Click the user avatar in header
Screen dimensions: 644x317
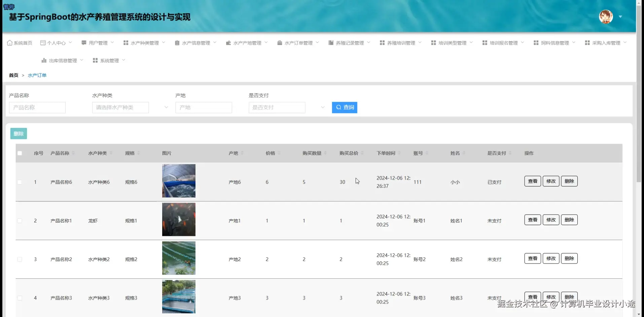pyautogui.click(x=606, y=16)
